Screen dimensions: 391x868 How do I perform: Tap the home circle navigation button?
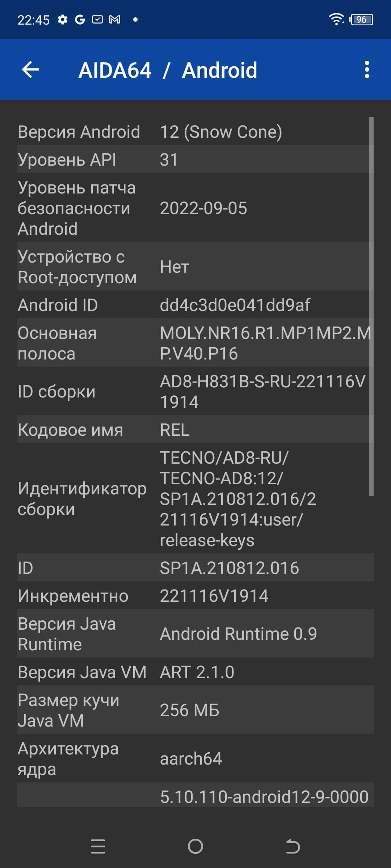(x=195, y=846)
